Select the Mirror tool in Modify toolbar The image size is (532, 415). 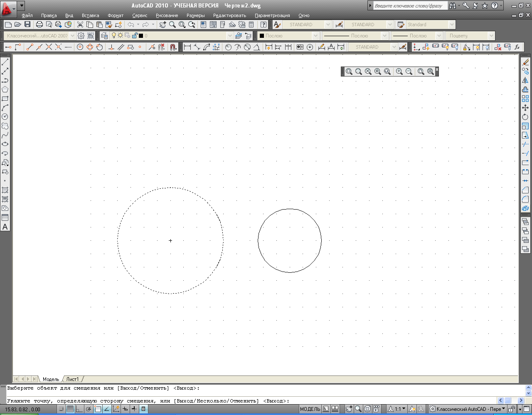525,80
